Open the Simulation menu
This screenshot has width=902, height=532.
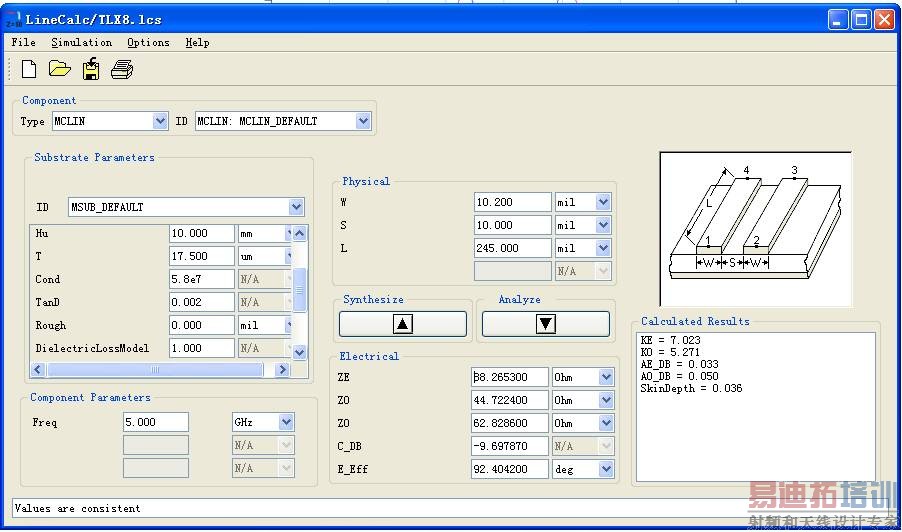[x=81, y=43]
